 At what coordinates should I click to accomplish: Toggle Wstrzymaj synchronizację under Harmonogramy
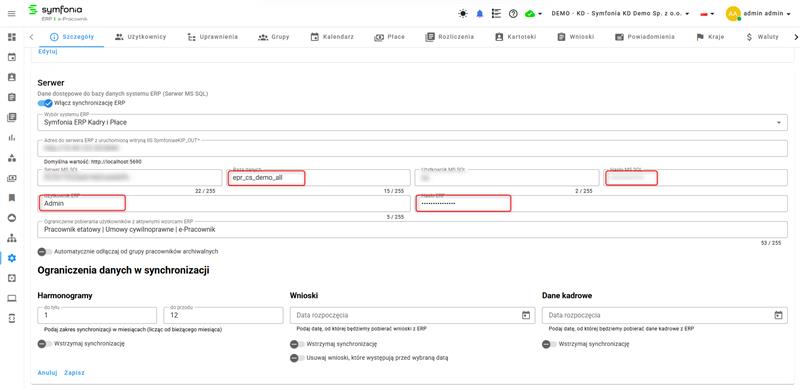pos(45,344)
